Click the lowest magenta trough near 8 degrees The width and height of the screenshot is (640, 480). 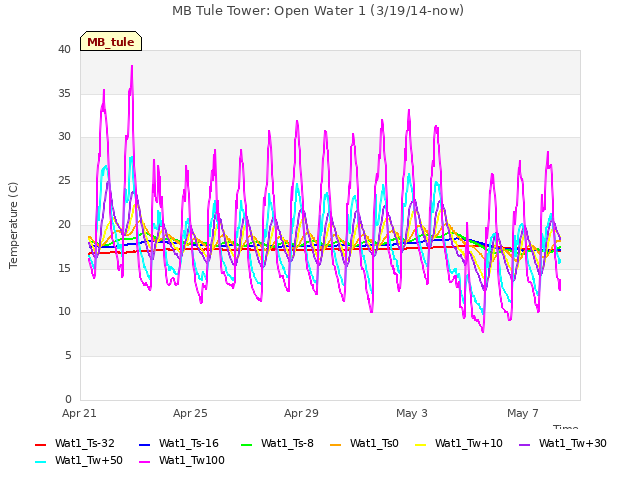click(483, 331)
